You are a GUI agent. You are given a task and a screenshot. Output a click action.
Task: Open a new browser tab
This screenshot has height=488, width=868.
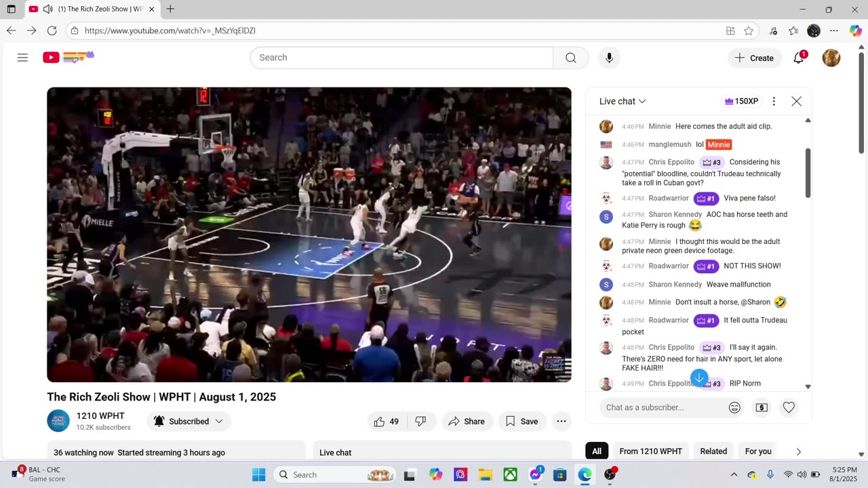[170, 9]
